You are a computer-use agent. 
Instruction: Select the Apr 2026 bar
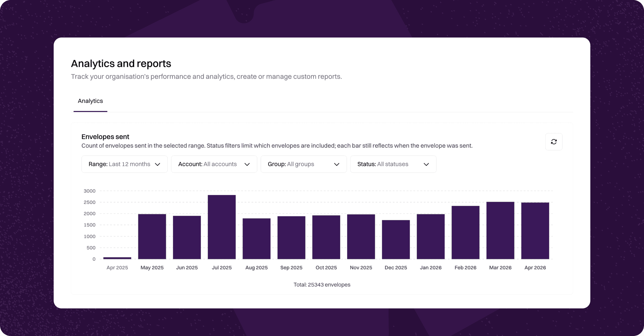point(535,231)
